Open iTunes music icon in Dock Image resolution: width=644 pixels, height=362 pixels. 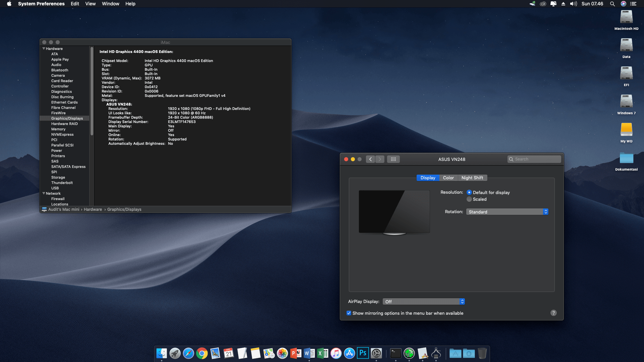(336, 353)
